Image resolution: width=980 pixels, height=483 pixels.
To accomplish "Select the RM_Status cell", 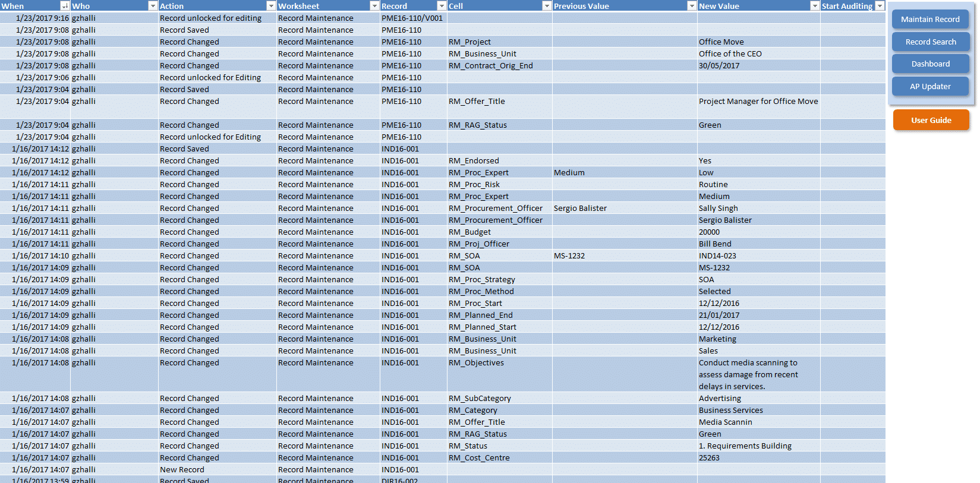I will 500,446.
